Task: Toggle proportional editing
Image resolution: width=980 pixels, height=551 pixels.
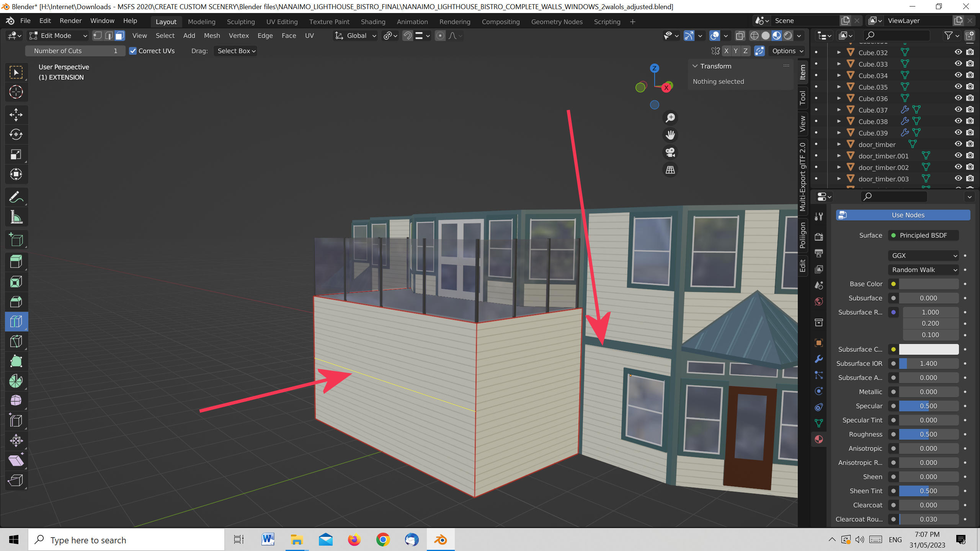Action: pos(440,36)
